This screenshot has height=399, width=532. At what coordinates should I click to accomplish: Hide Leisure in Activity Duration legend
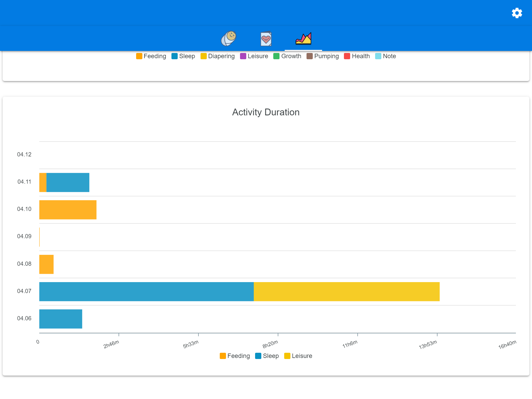[x=298, y=356]
